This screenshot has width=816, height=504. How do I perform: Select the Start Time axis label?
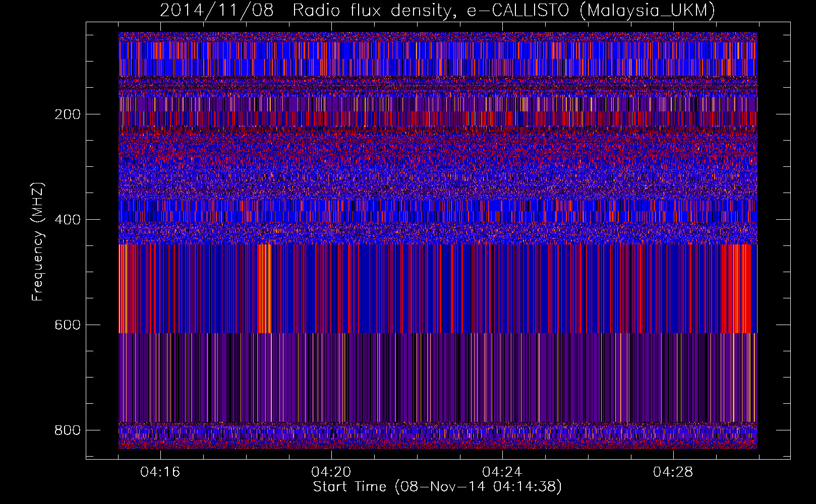437,487
